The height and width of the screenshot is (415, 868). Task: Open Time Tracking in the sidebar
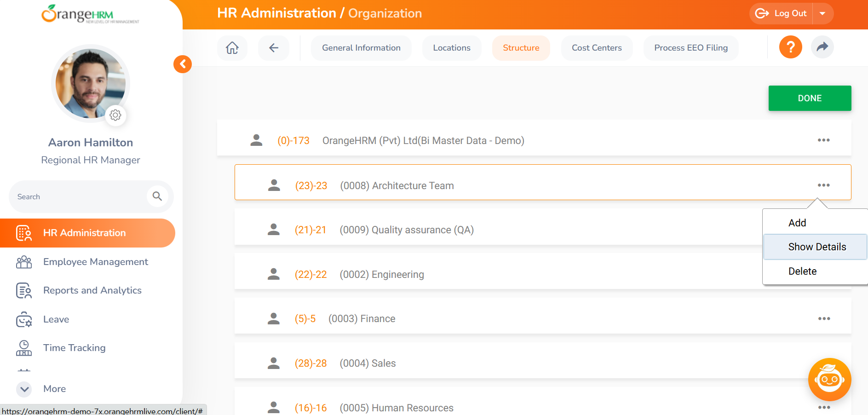point(87,348)
